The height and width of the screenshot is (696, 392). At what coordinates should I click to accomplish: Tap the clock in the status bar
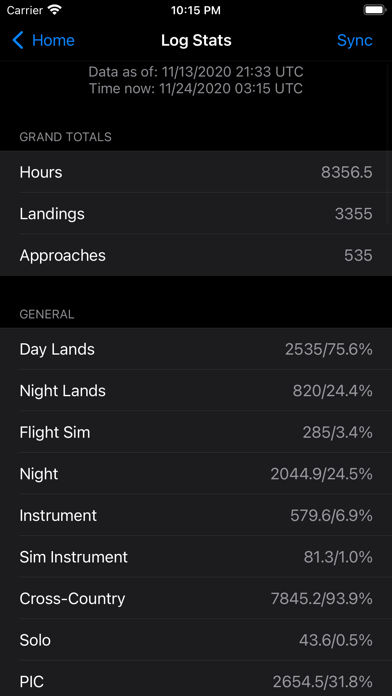click(x=196, y=10)
